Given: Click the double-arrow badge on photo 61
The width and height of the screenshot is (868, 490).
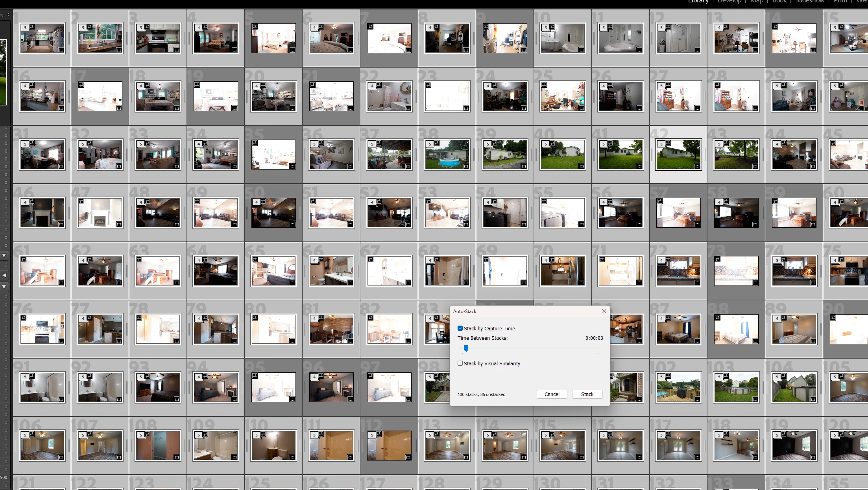Looking at the screenshot, I should 23,260.
